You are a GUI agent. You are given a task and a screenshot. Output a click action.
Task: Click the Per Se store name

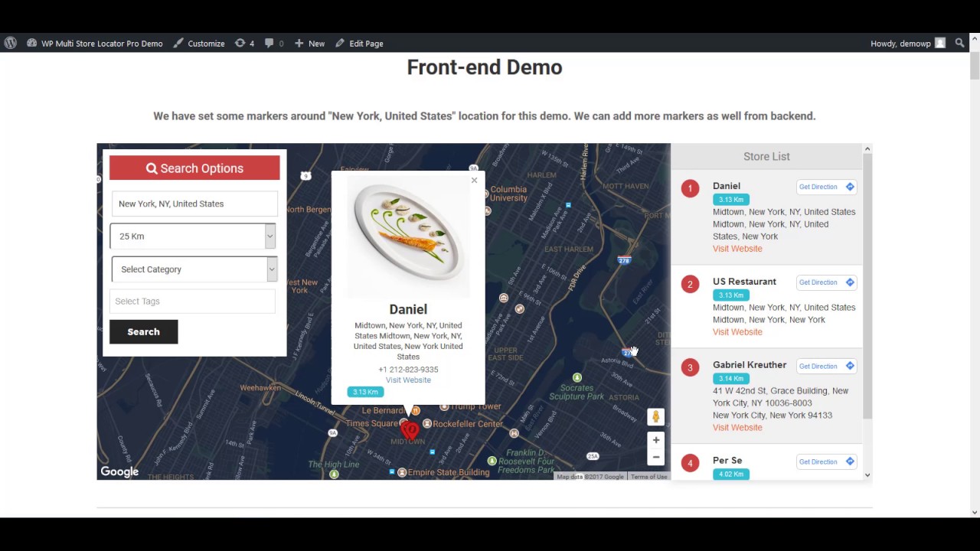[x=727, y=461]
